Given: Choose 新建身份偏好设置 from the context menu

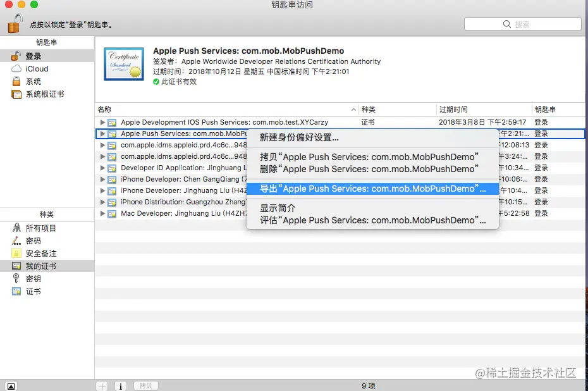Looking at the screenshot, I should click(373, 137).
